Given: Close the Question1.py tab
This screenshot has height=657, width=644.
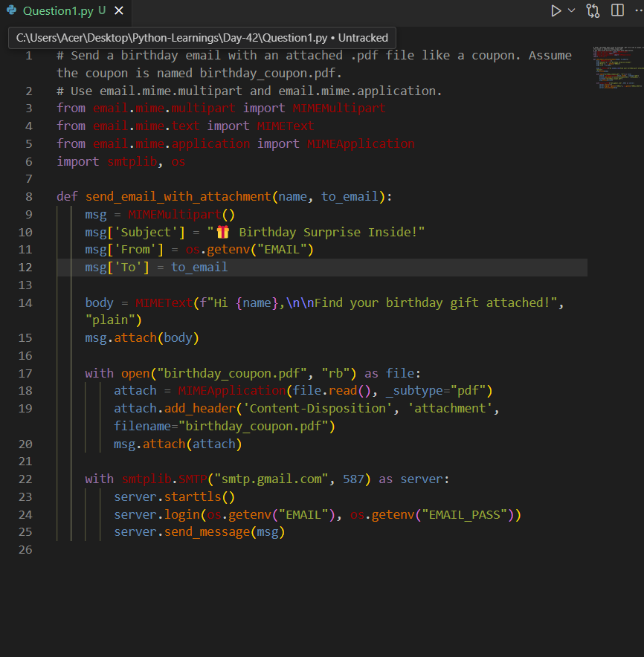Looking at the screenshot, I should (x=119, y=10).
